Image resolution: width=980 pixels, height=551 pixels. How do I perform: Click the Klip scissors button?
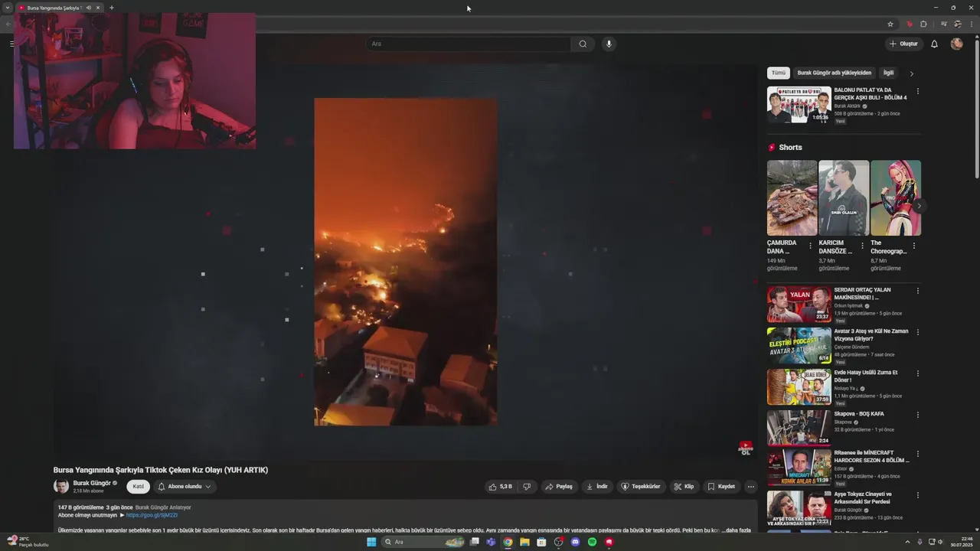(x=684, y=487)
